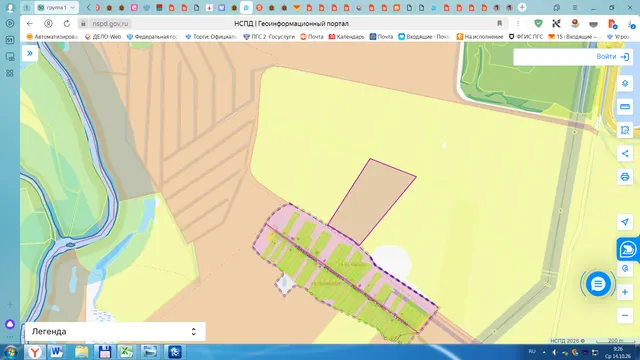Open bookmark ДЕЛО-Web
Viewport: 640px width, 360px height.
pos(103,37)
